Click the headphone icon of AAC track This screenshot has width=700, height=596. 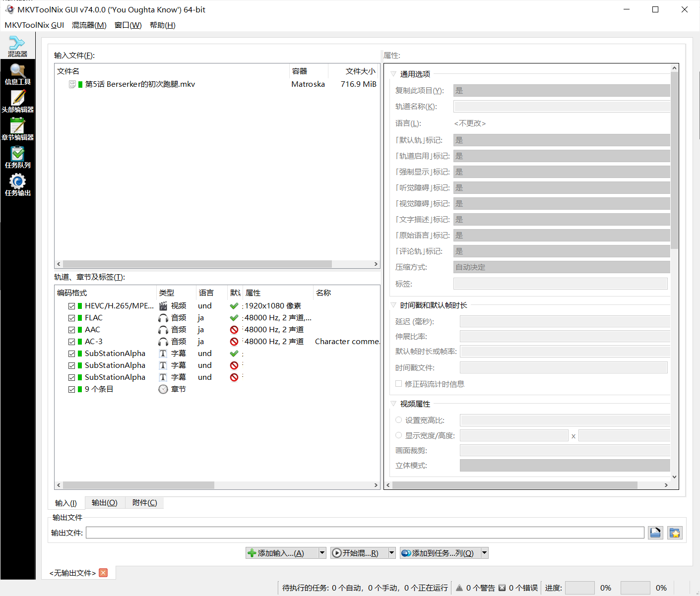pos(163,330)
